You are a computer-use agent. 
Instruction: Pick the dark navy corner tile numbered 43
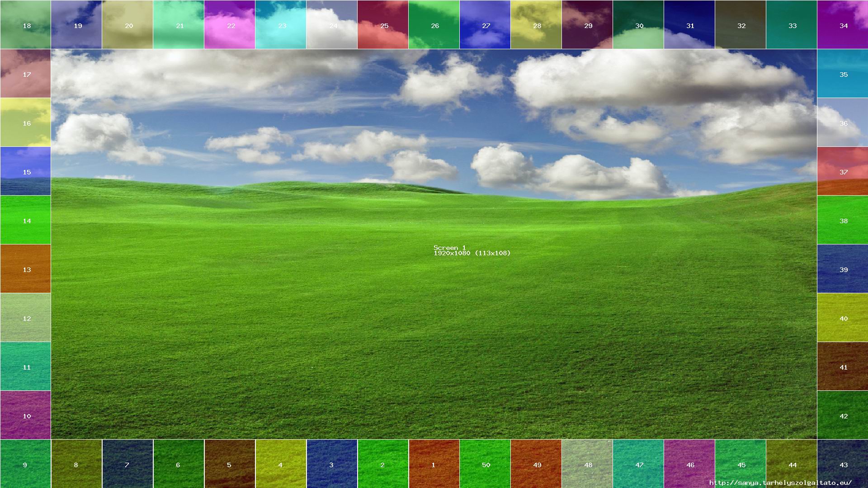click(843, 464)
